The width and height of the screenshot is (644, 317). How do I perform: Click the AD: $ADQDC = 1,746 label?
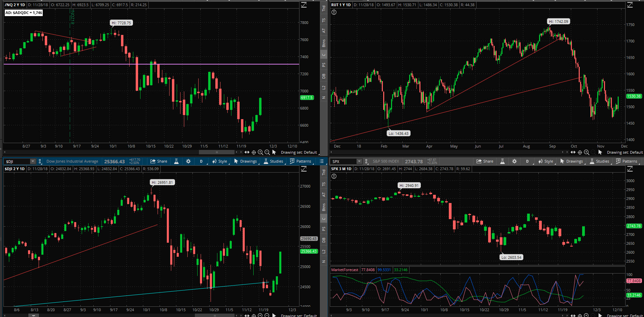tap(24, 13)
